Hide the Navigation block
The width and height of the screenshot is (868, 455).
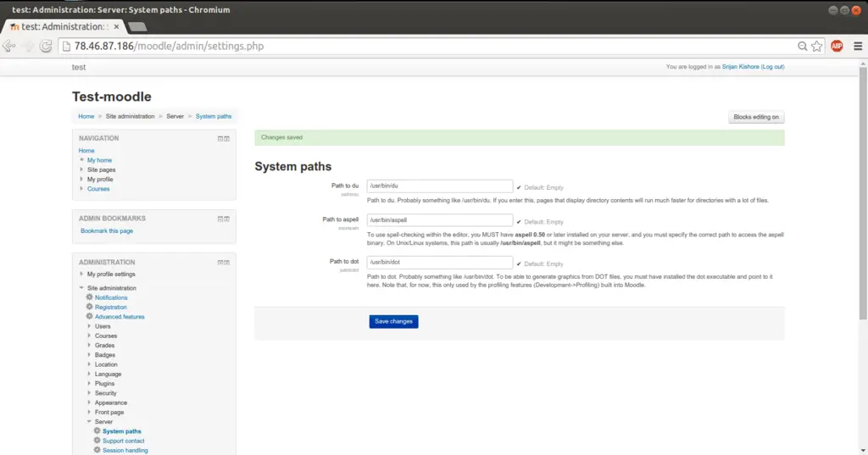(x=220, y=138)
